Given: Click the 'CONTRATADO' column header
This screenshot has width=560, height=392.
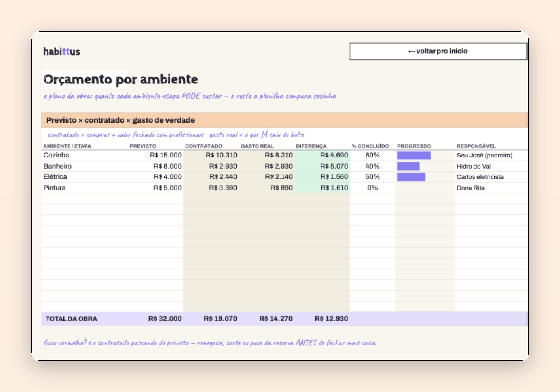Looking at the screenshot, I should click(x=203, y=146).
